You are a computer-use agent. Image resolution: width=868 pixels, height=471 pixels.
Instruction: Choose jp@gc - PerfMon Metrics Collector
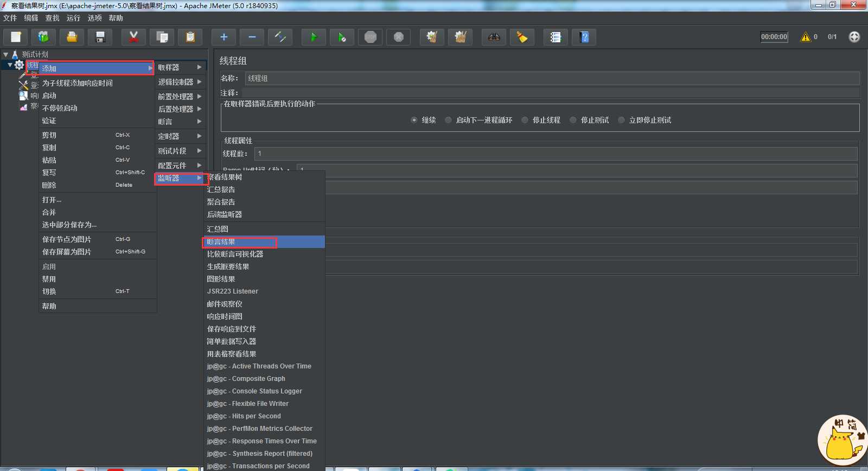[x=265, y=429]
